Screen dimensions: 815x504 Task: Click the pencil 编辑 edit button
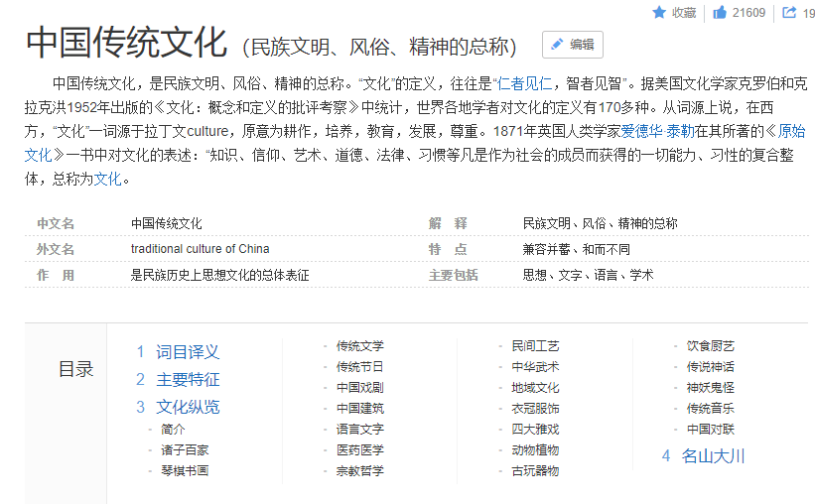pos(572,45)
